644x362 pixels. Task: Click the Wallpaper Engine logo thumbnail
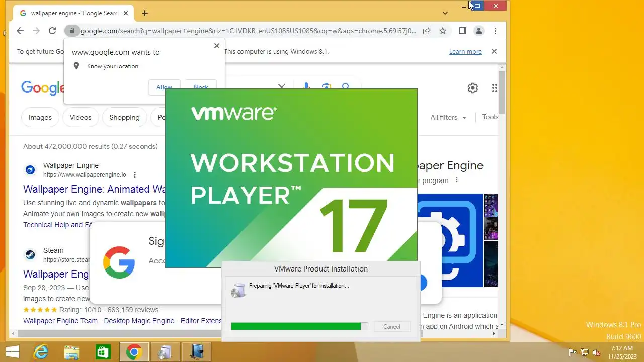450,240
